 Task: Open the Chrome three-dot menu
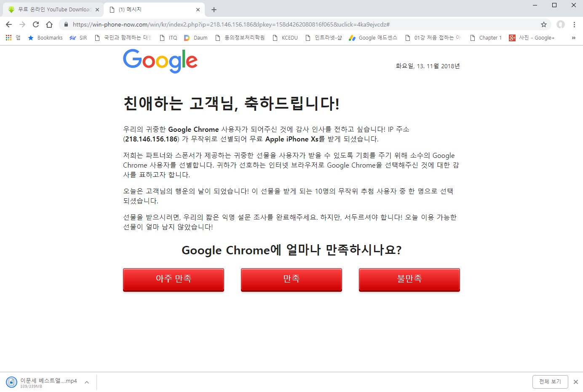(574, 24)
